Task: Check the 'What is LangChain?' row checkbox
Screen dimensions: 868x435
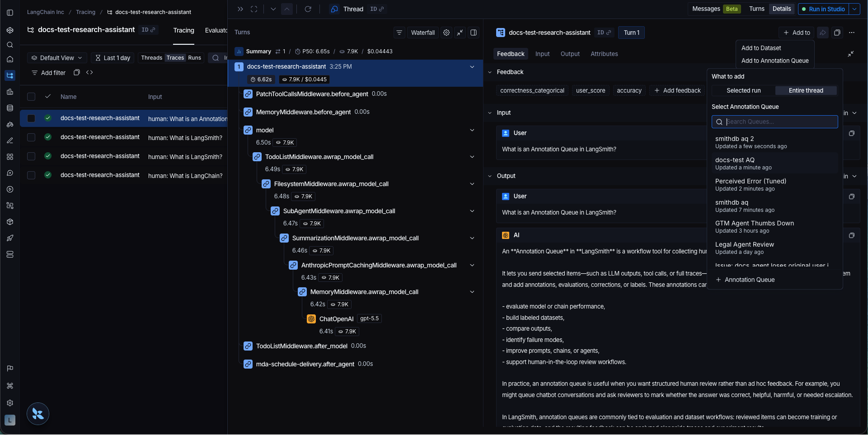Action: pos(31,175)
